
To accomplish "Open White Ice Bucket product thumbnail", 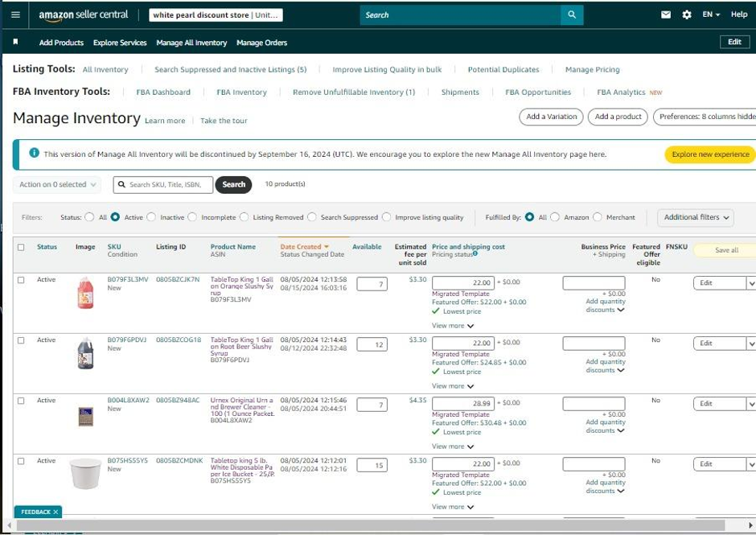I will (85, 473).
